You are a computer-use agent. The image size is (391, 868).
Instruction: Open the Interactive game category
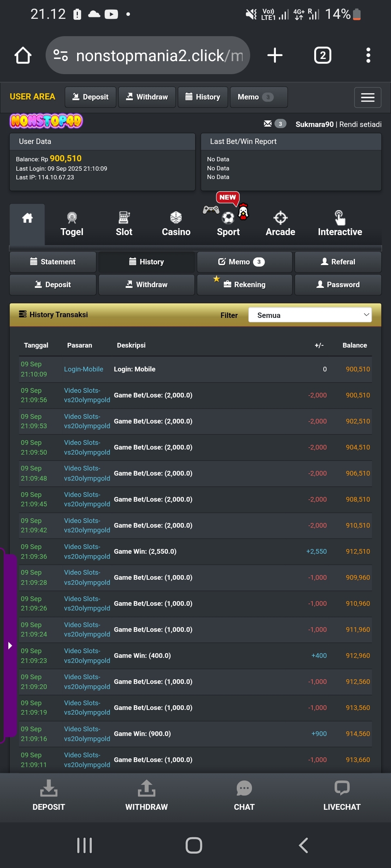(x=340, y=224)
